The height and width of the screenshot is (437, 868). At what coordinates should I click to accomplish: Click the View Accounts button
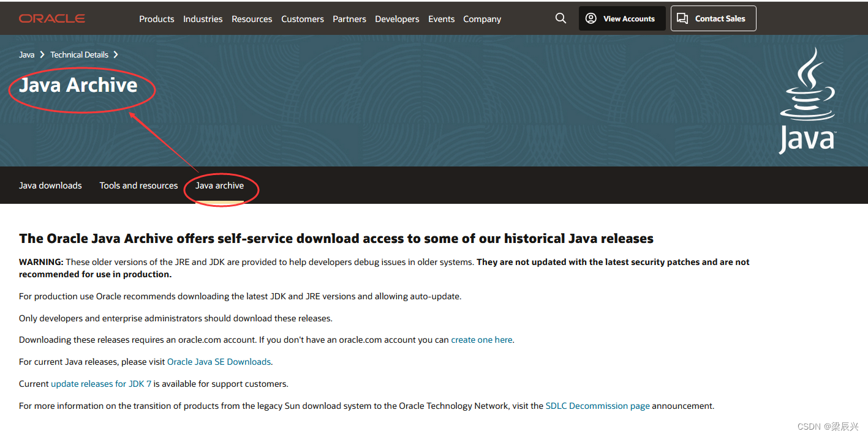622,18
